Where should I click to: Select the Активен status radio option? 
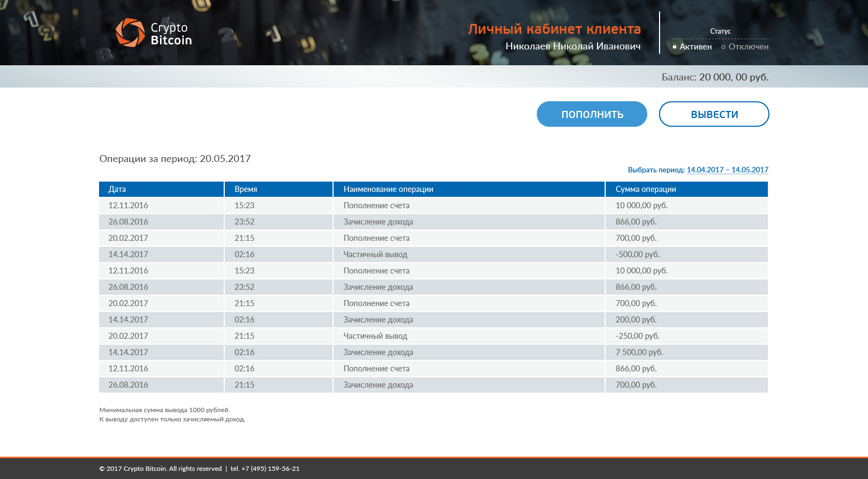click(x=692, y=47)
